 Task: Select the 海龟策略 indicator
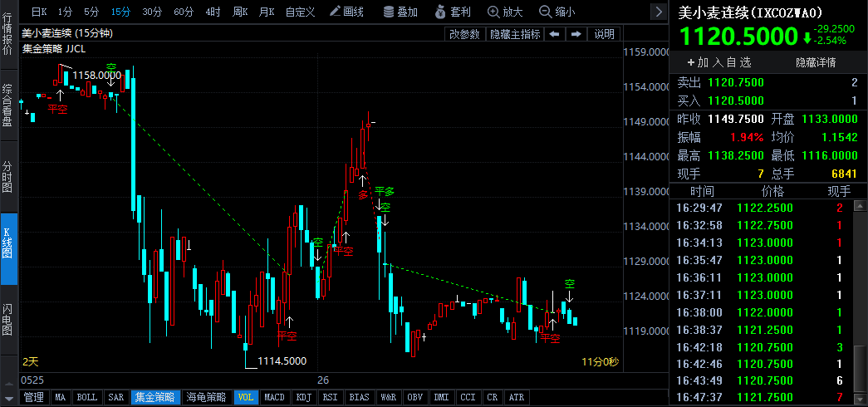pos(207,397)
